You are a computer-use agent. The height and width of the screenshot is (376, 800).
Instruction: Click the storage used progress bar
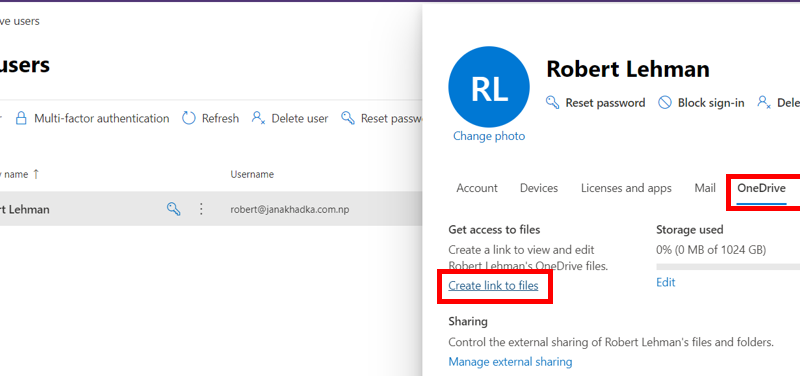[728, 266]
